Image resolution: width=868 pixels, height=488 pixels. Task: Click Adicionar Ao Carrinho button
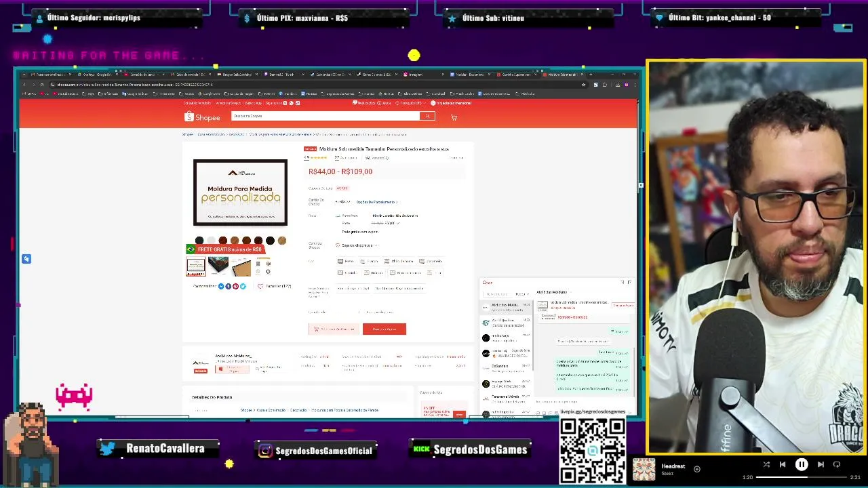pyautogui.click(x=334, y=329)
